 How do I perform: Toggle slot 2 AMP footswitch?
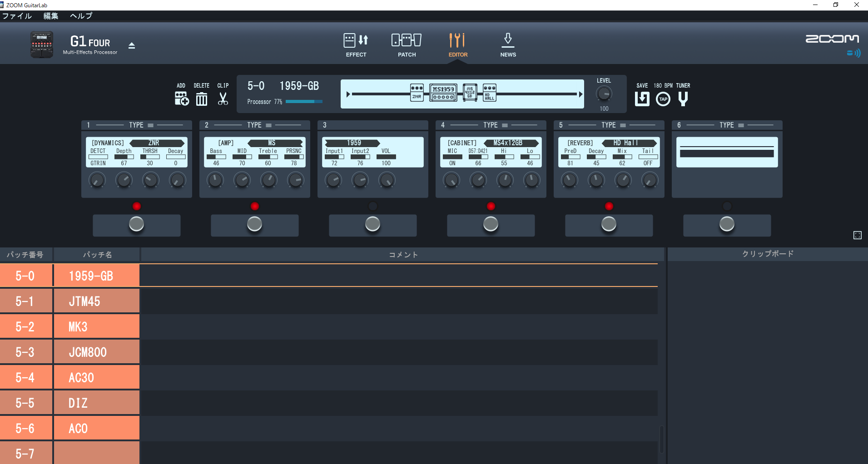coord(255,224)
